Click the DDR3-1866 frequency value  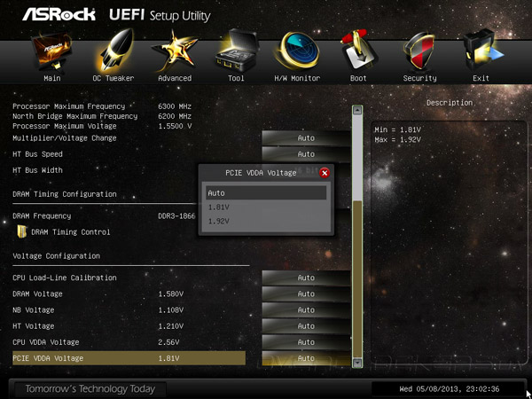click(x=176, y=215)
